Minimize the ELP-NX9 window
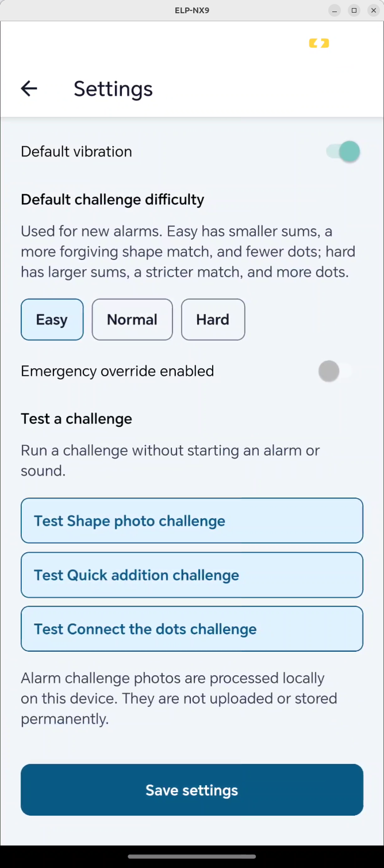The width and height of the screenshot is (384, 868). click(335, 10)
